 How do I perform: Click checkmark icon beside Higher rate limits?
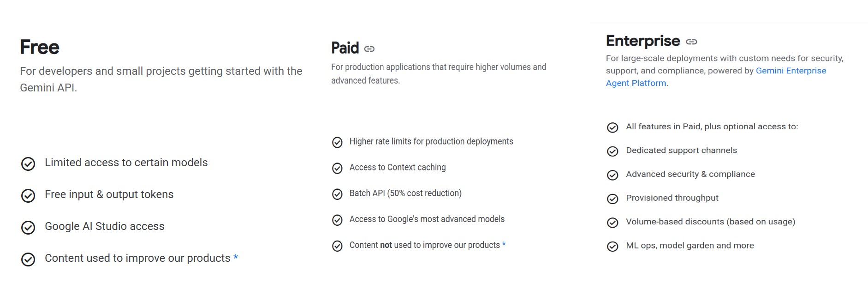[337, 142]
